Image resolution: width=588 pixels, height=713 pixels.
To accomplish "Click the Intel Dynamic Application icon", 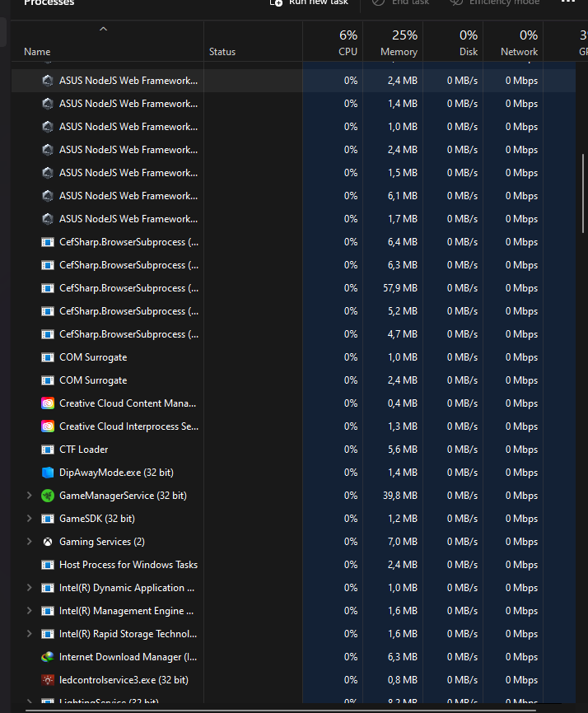I will [x=48, y=588].
